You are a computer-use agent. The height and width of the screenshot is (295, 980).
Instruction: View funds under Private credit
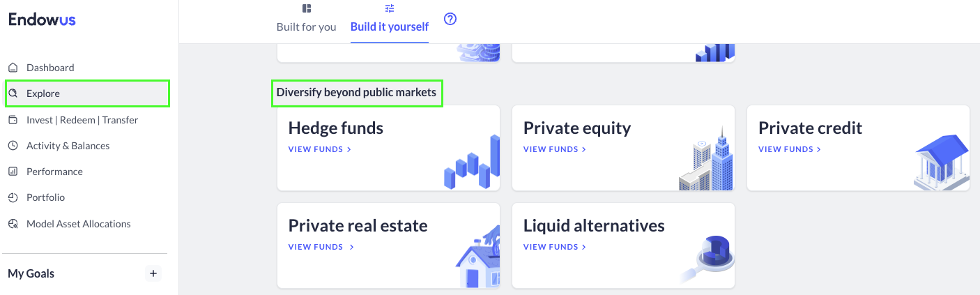[x=789, y=149]
